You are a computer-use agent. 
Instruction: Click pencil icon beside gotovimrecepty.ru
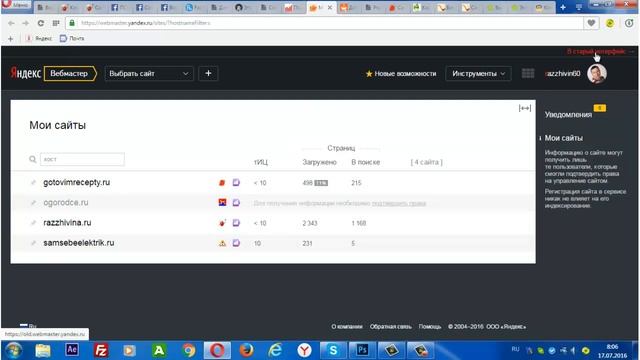coord(33,182)
